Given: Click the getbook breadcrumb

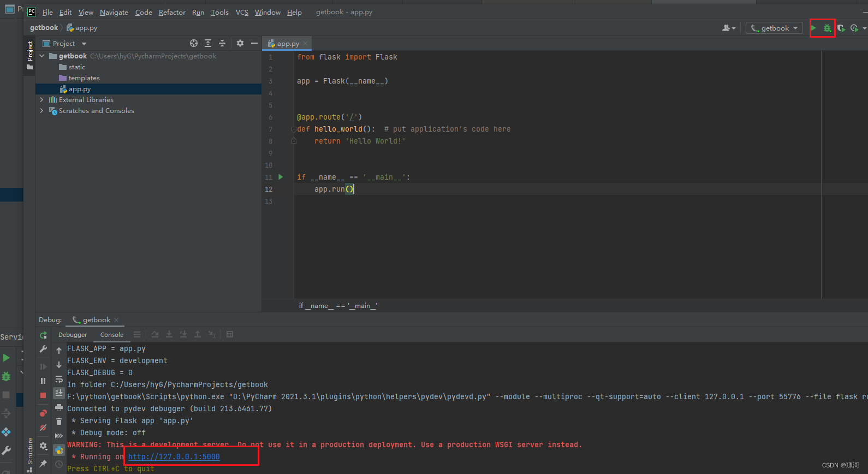Looking at the screenshot, I should 44,28.
